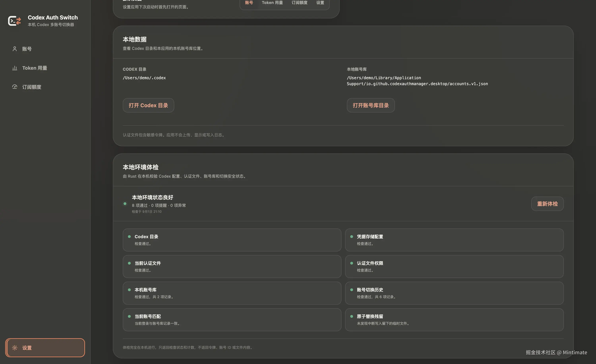
Task: Click the Codex 目录 check card
Action: tap(232, 240)
